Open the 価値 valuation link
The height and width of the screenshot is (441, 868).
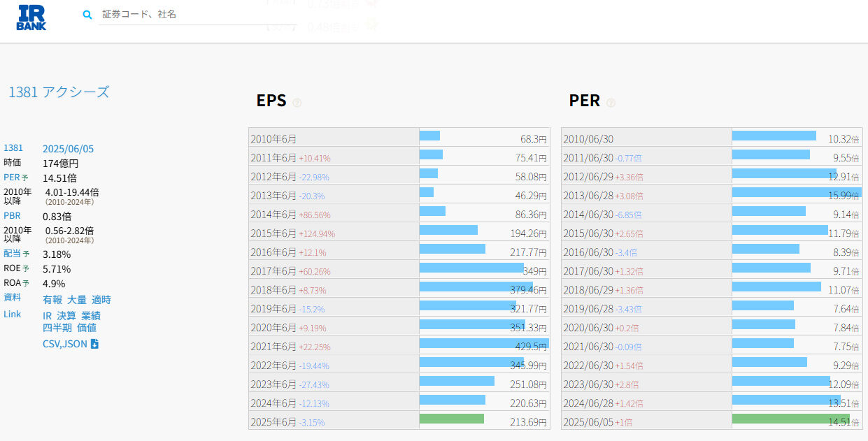coord(87,328)
